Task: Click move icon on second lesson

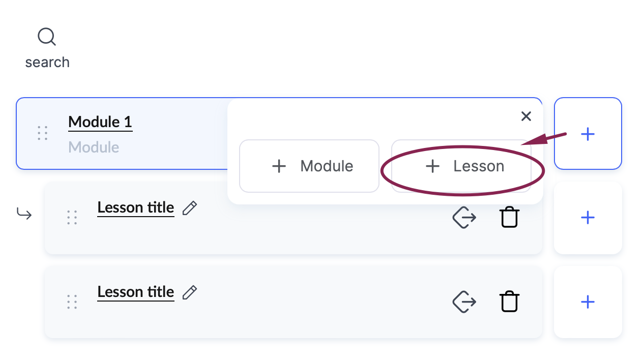Action: click(464, 302)
